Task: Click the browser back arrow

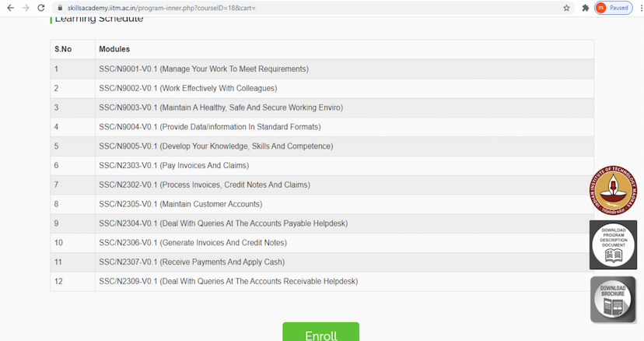Action: pyautogui.click(x=9, y=8)
